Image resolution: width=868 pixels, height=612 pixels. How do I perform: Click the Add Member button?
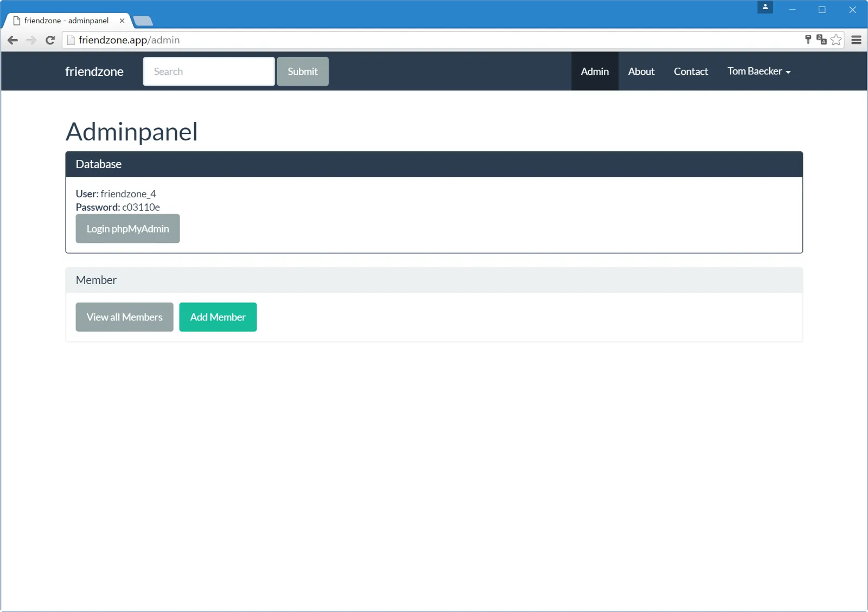pyautogui.click(x=218, y=317)
